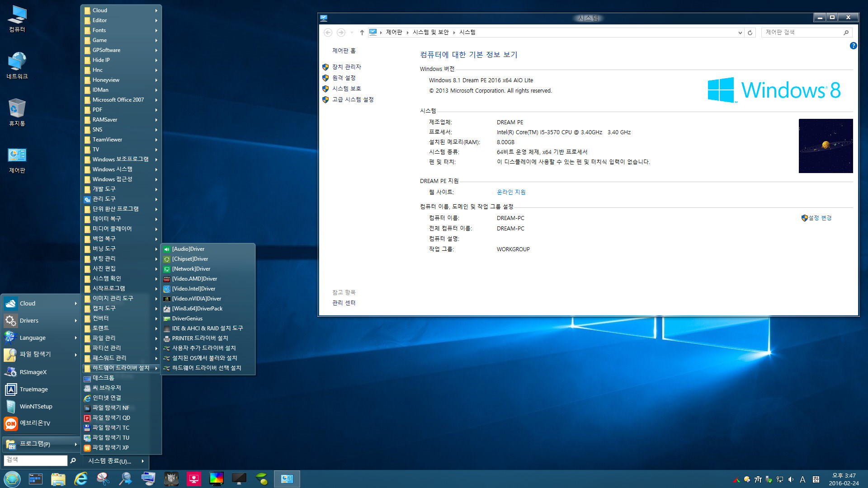Open the 네트워크 desktop icon
The height and width of the screenshot is (488, 868).
pos(17,66)
